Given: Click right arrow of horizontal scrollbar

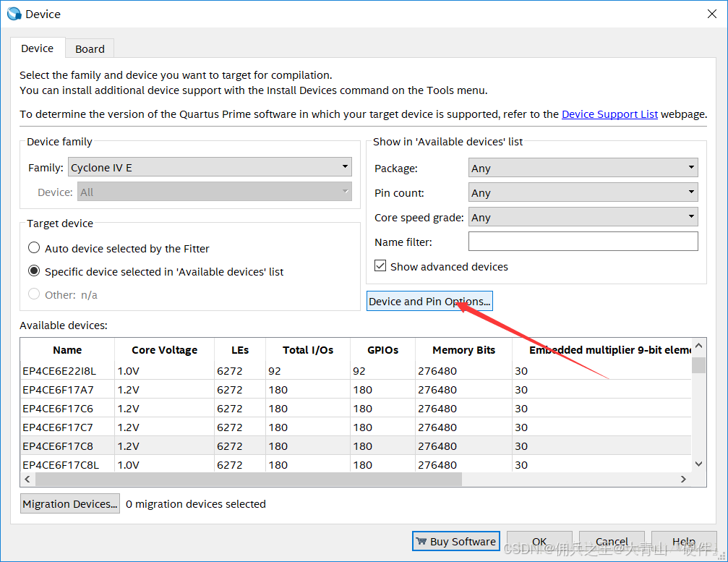Looking at the screenshot, I should click(683, 479).
